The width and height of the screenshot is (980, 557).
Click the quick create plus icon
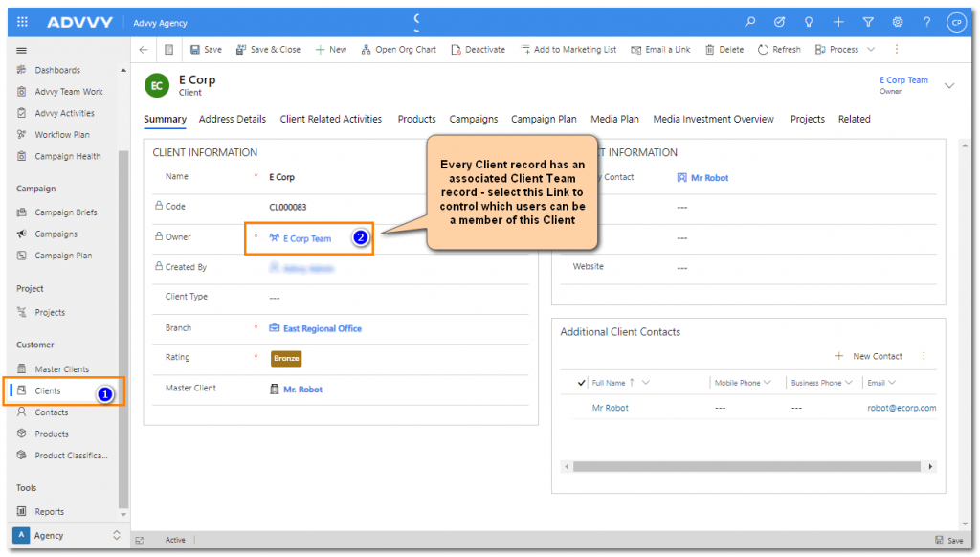click(x=838, y=22)
